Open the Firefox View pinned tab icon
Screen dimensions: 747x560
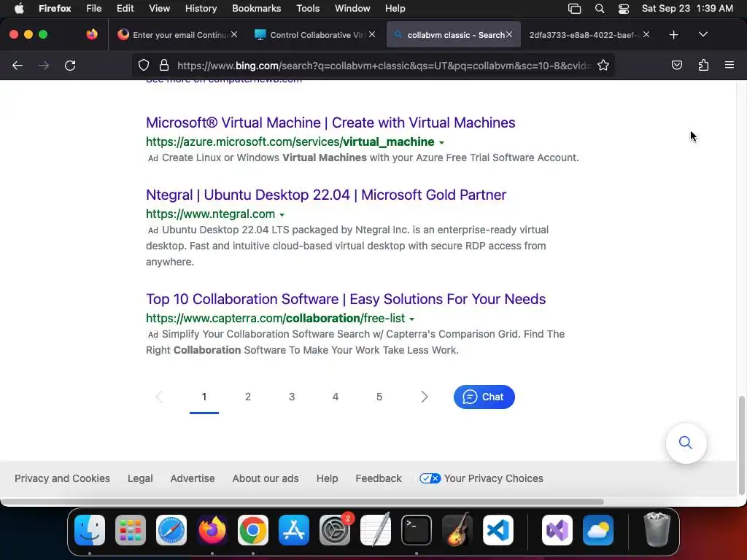(92, 34)
